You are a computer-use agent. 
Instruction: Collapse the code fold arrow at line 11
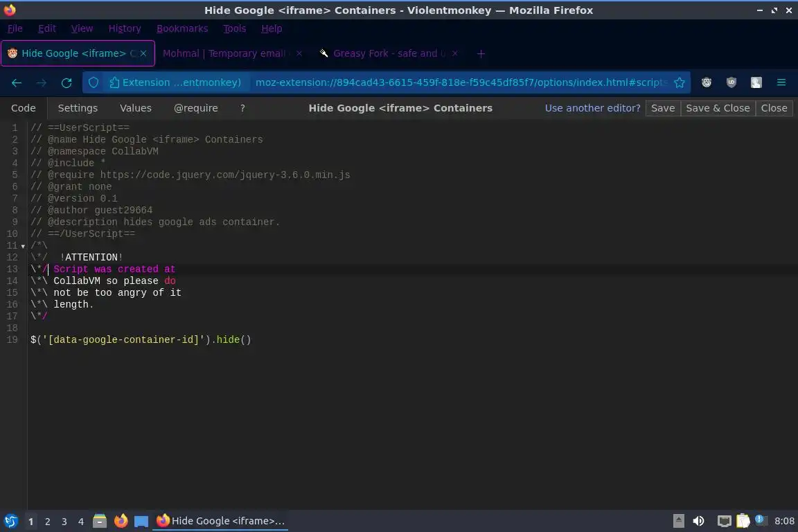point(23,247)
